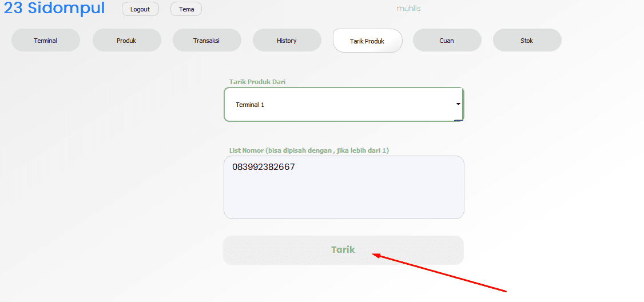Click the 23 Sidompul app title

(54, 9)
